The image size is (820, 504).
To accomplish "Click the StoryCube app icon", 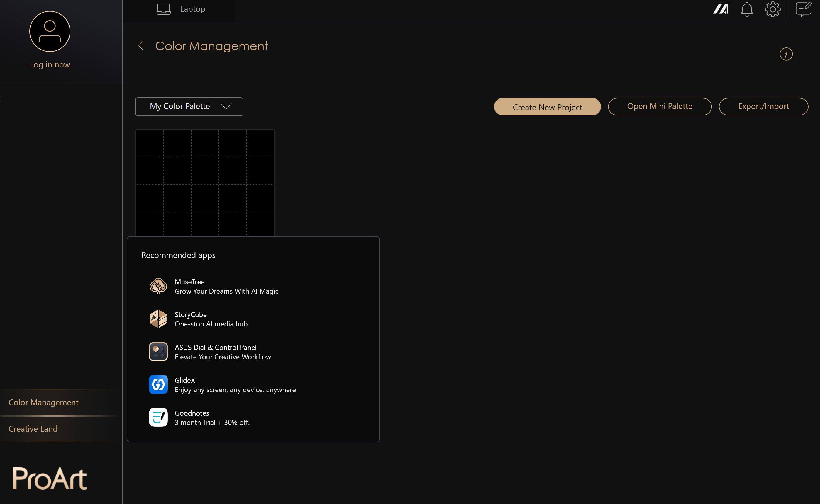I will [x=158, y=319].
